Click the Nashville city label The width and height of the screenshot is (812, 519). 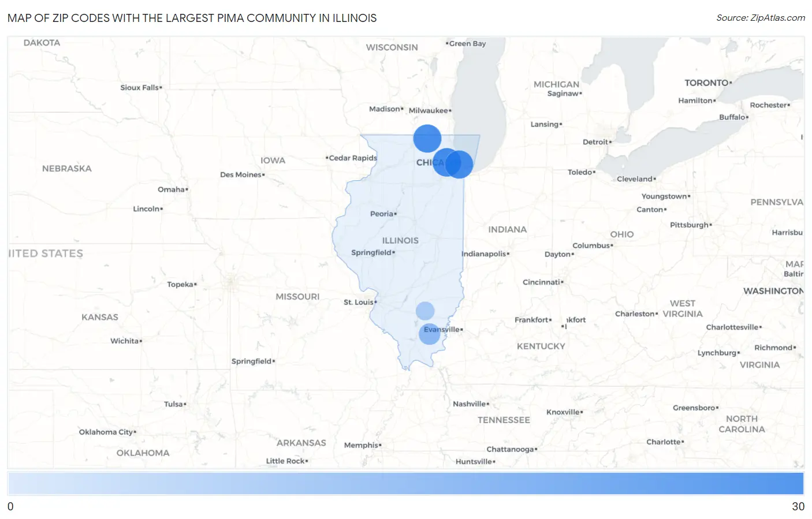[470, 404]
